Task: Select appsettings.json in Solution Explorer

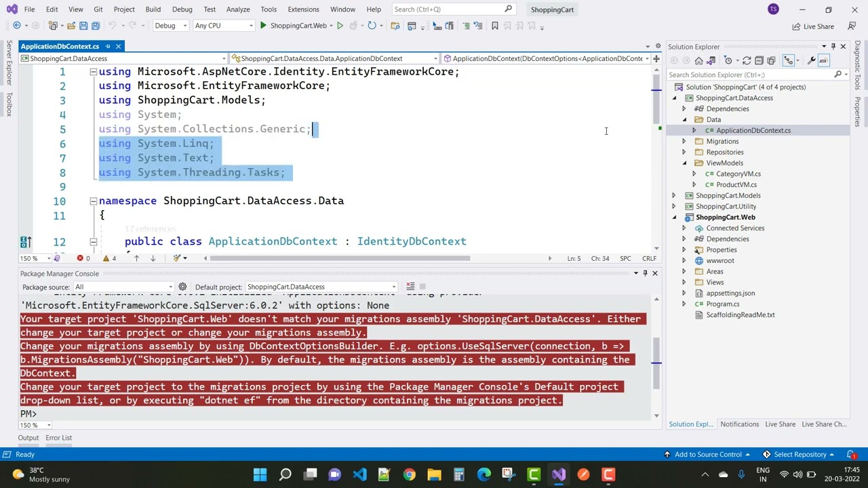Action: [730, 293]
